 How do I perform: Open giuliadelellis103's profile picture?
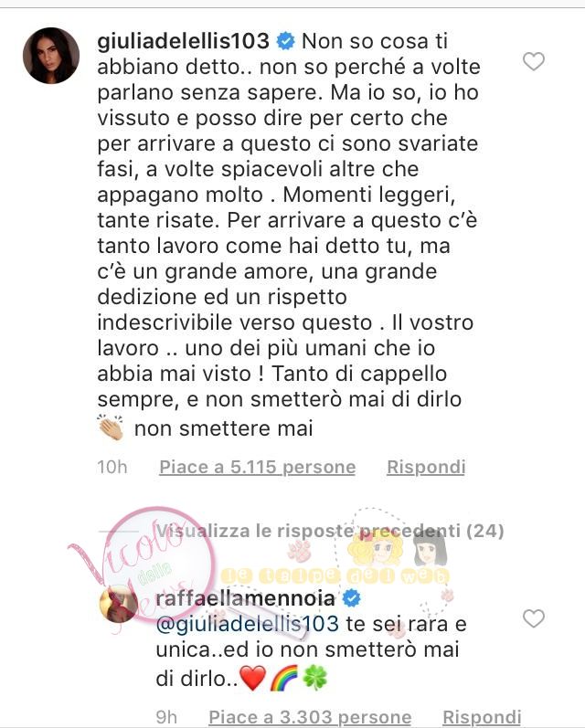coord(51,55)
